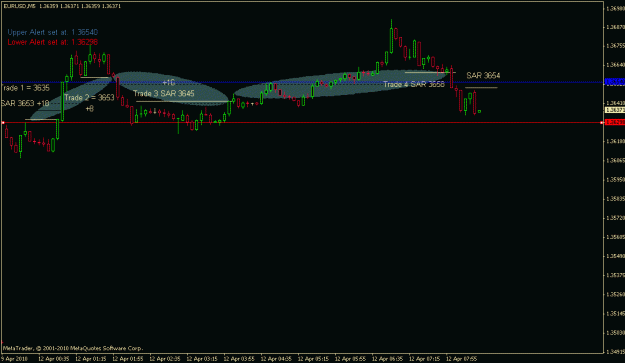625x363 pixels.
Task: Click the MetaQuotes Software Corp. copyright text
Action: click(73, 348)
